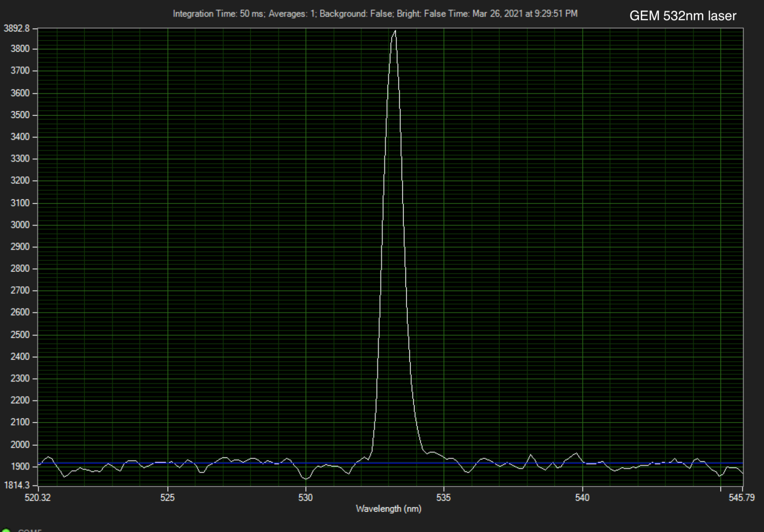Click the top of the spectrum peak

tap(395, 31)
